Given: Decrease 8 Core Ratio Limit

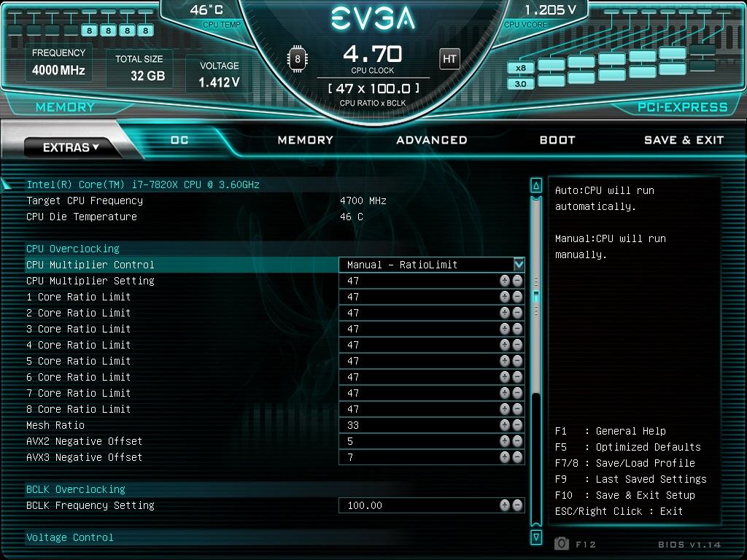Looking at the screenshot, I should pos(517,409).
